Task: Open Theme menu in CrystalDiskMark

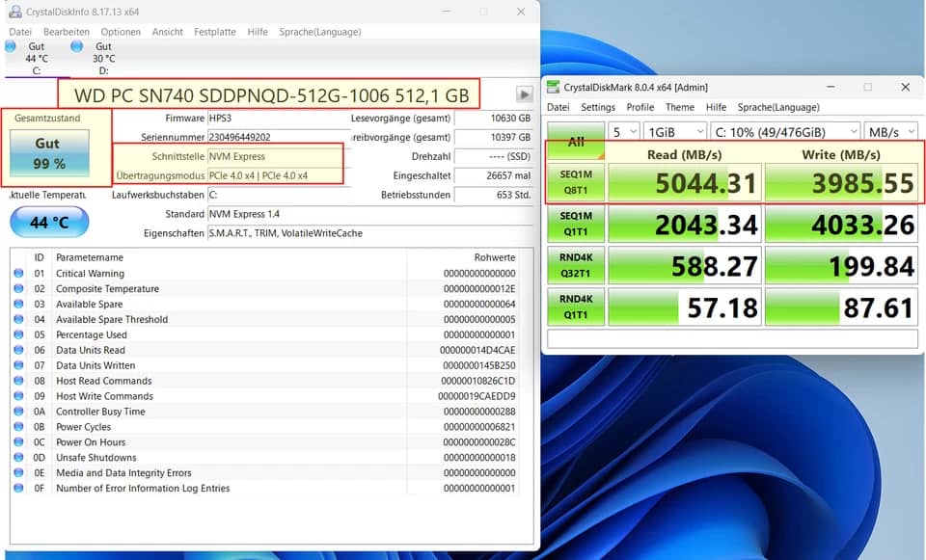Action: [680, 107]
